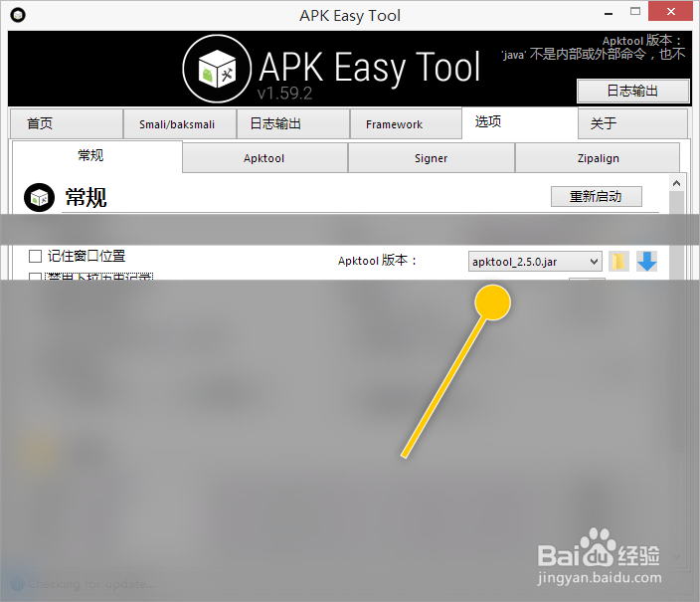Switch to the 首页 tab

[x=67, y=123]
